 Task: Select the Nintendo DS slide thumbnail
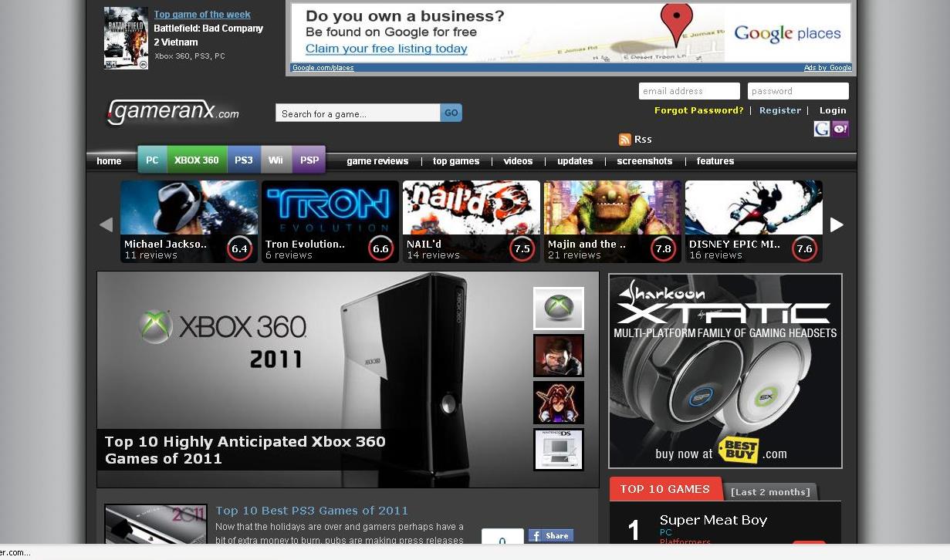click(559, 450)
